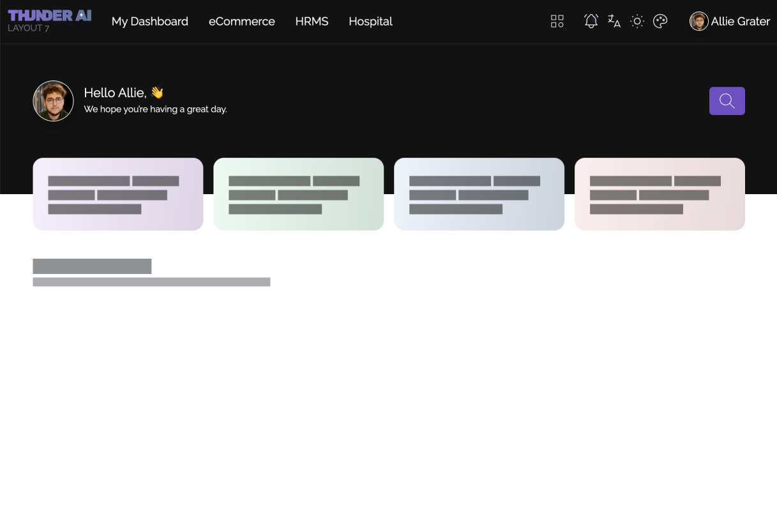Open the My Dashboard menu

tap(149, 22)
